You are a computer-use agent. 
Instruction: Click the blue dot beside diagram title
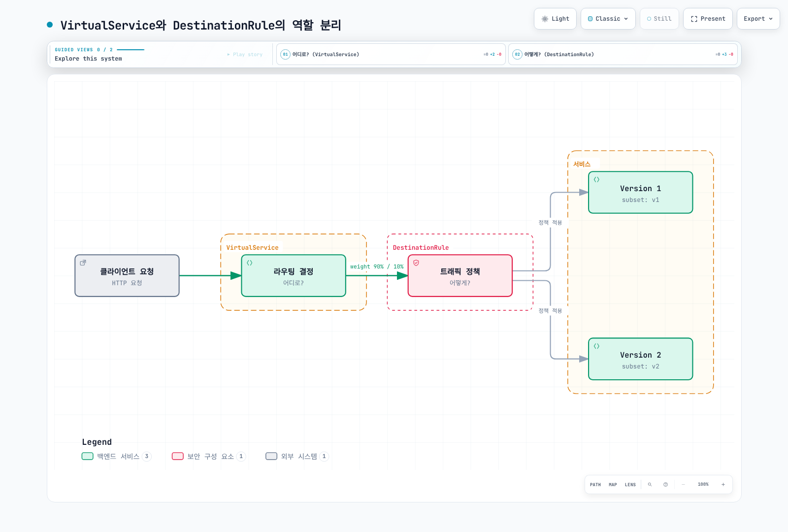tap(50, 25)
